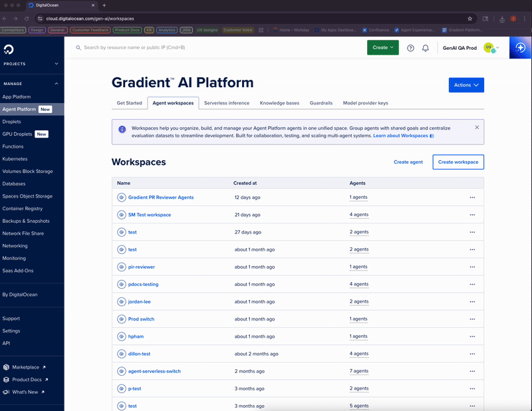Click the DigitalOcean logo in sidebar
This screenshot has width=532, height=411.
(9, 49)
